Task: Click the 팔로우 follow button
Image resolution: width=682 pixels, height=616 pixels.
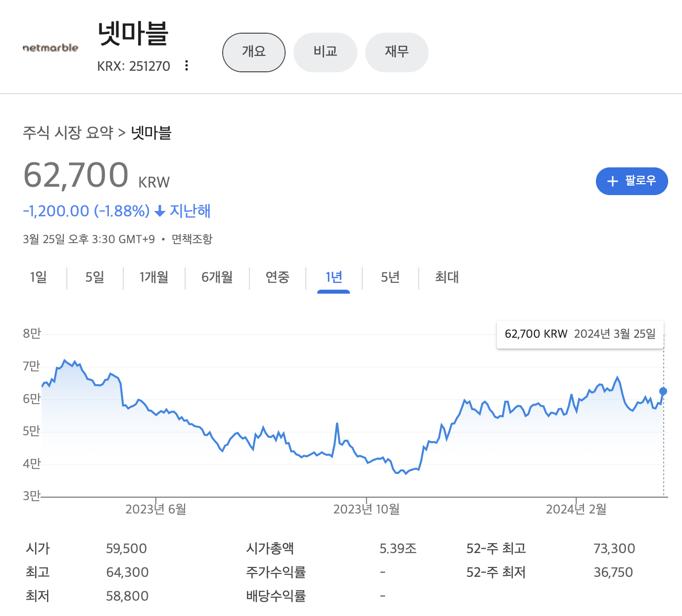Action: [632, 181]
